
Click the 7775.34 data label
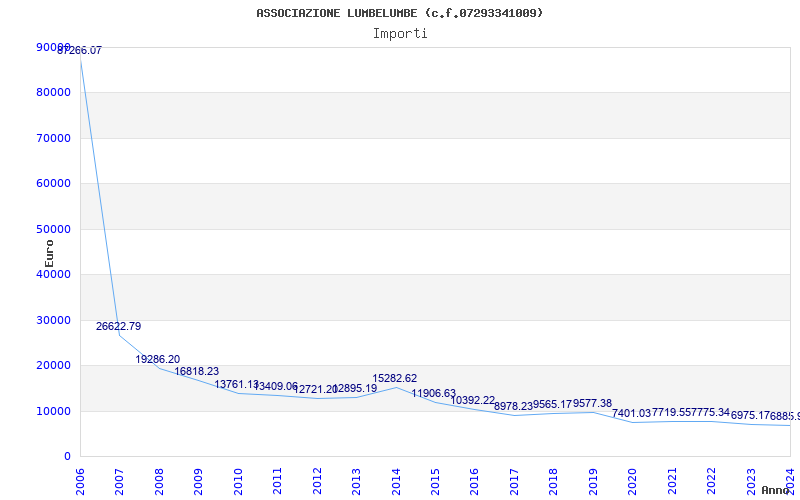point(710,412)
